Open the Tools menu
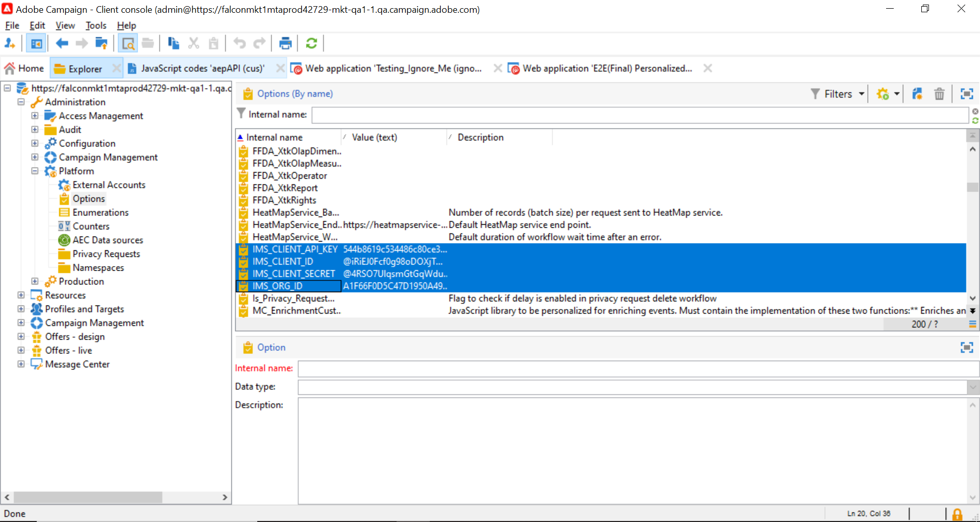 tap(96, 26)
